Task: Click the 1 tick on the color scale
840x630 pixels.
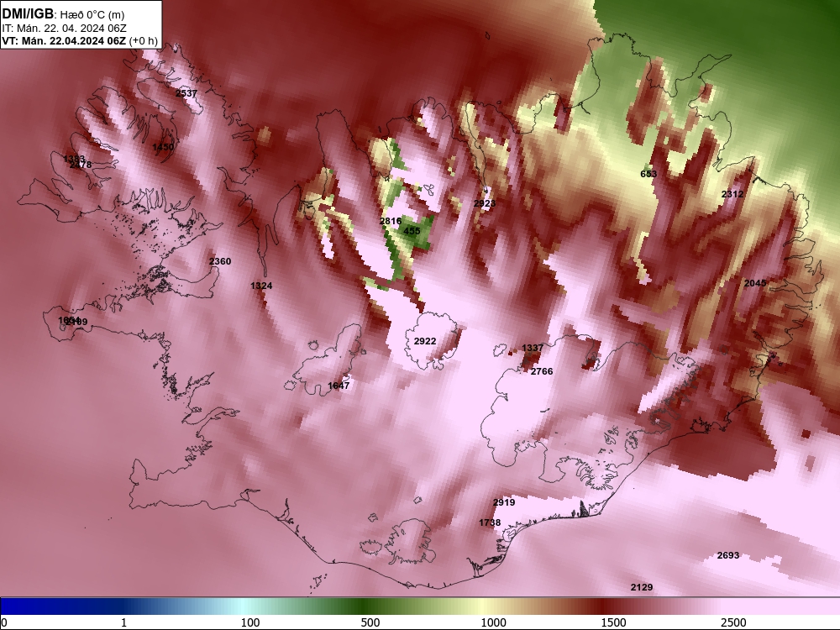Action: pos(123,622)
